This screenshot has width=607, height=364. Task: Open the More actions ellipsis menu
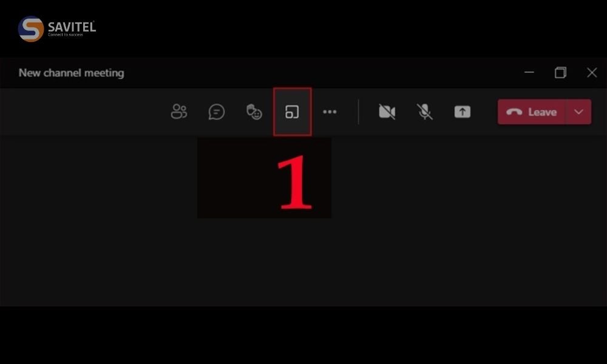click(330, 112)
